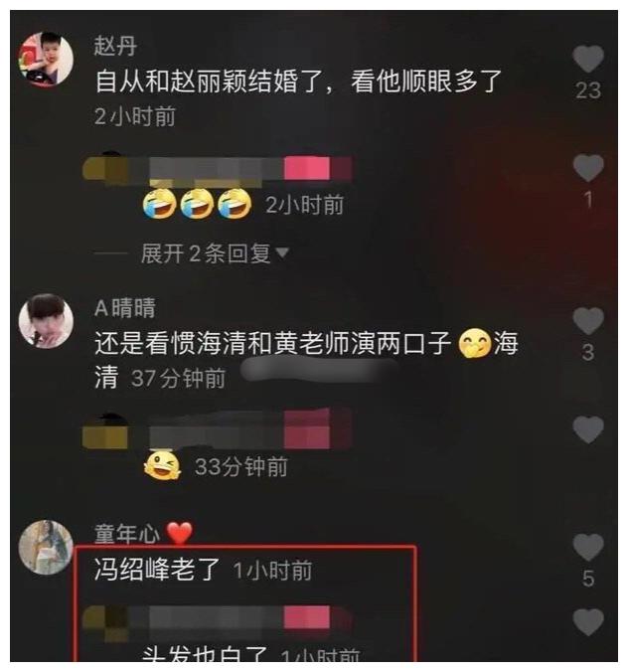Viewport: 628px width, 672px height.
Task: Tap the three laughing-crying emojis reply
Action: tap(198, 204)
